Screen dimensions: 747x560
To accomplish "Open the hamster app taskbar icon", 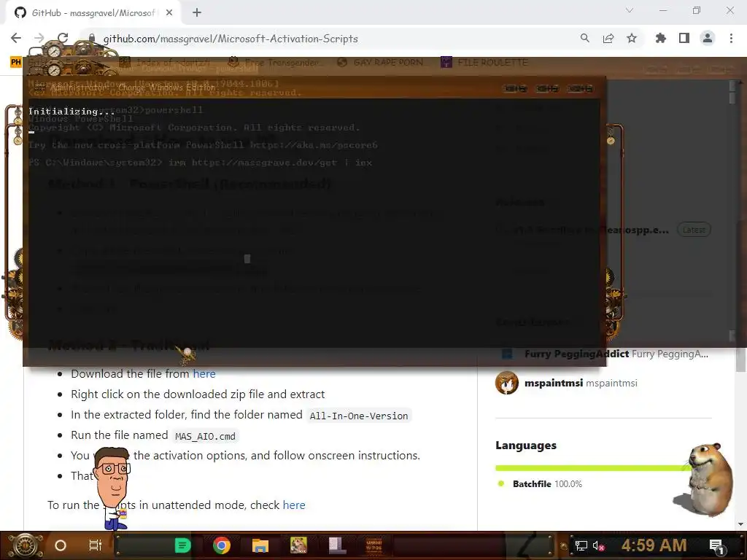I will pyautogui.click(x=298, y=545).
